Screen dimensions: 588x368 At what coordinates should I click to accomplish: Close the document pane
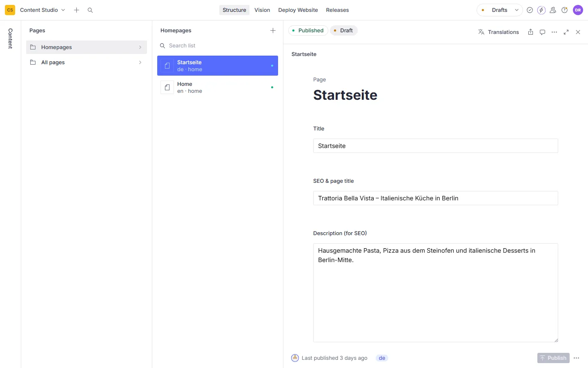(x=578, y=32)
